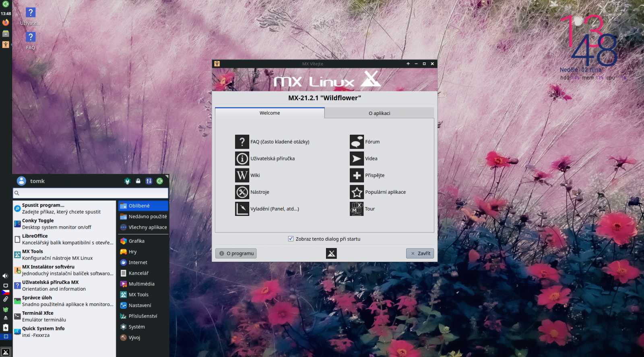Switch to the Welcome tab
This screenshot has height=357, width=644.
pyautogui.click(x=270, y=113)
